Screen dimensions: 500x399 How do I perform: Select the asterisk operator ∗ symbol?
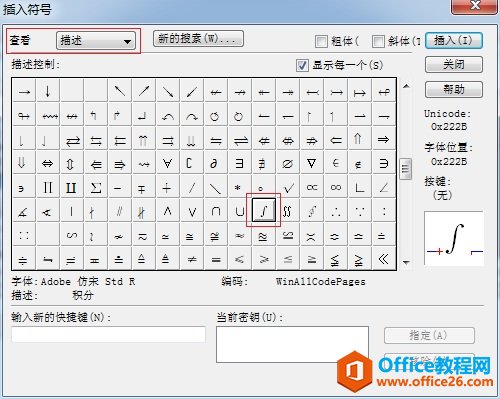(x=240, y=187)
